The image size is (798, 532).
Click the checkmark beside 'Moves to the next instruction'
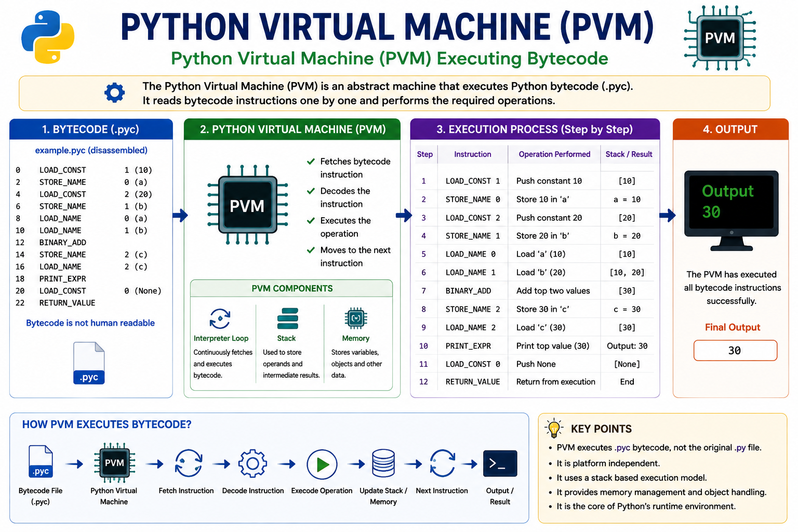(311, 250)
